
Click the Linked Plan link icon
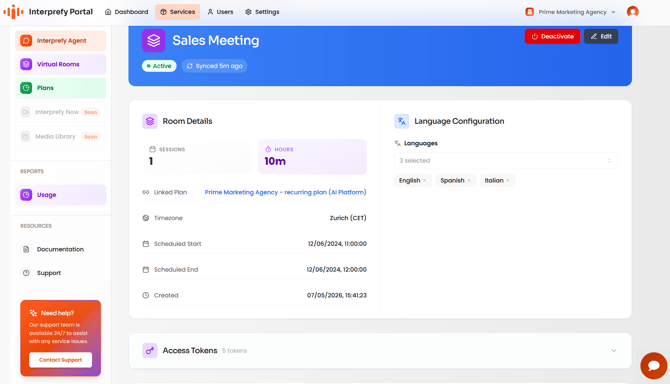(x=146, y=192)
